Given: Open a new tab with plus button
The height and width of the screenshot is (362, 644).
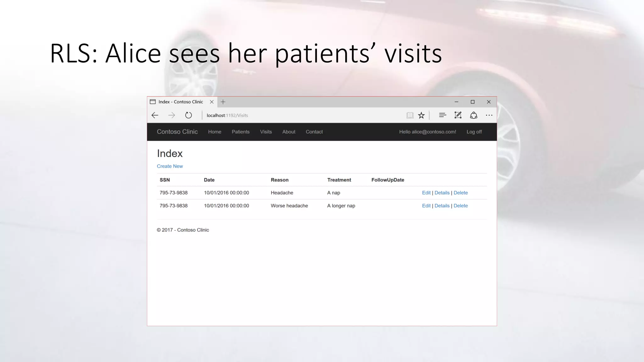Looking at the screenshot, I should (x=223, y=102).
